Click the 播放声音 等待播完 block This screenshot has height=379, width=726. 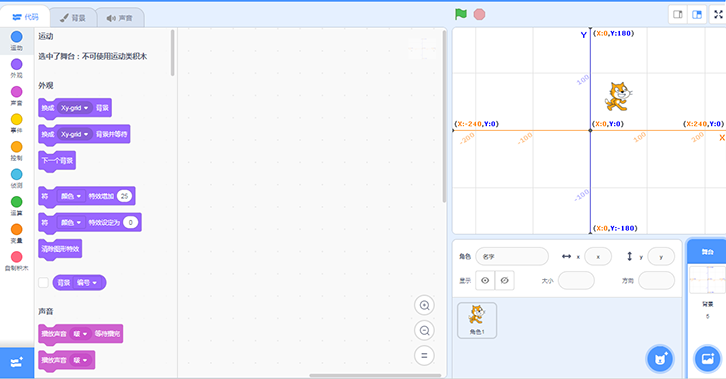click(x=81, y=334)
